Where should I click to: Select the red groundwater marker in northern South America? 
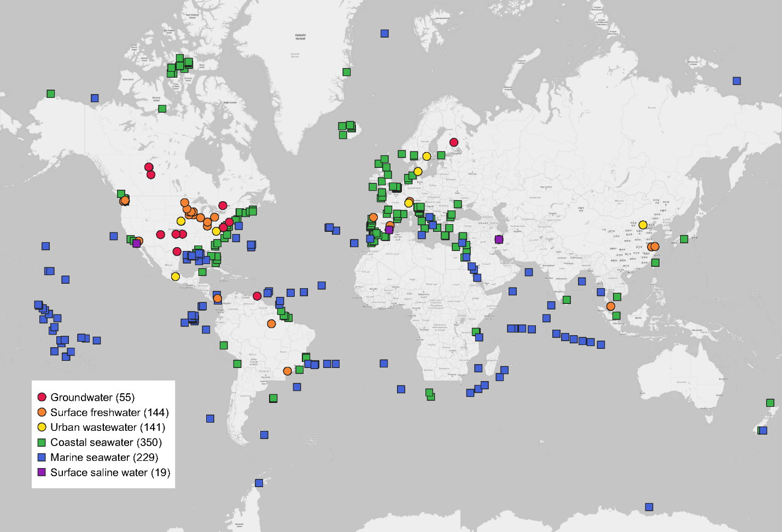257,296
